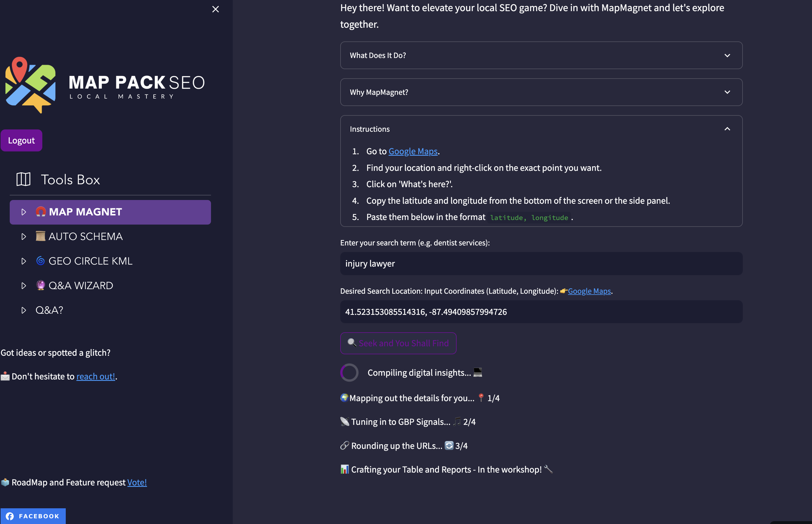Click the pointing hand icon before Google Maps

click(564, 291)
